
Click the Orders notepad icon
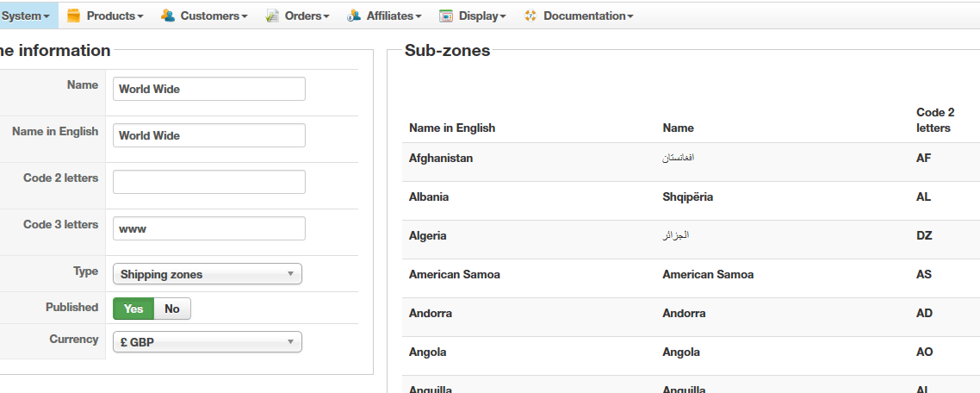click(272, 16)
